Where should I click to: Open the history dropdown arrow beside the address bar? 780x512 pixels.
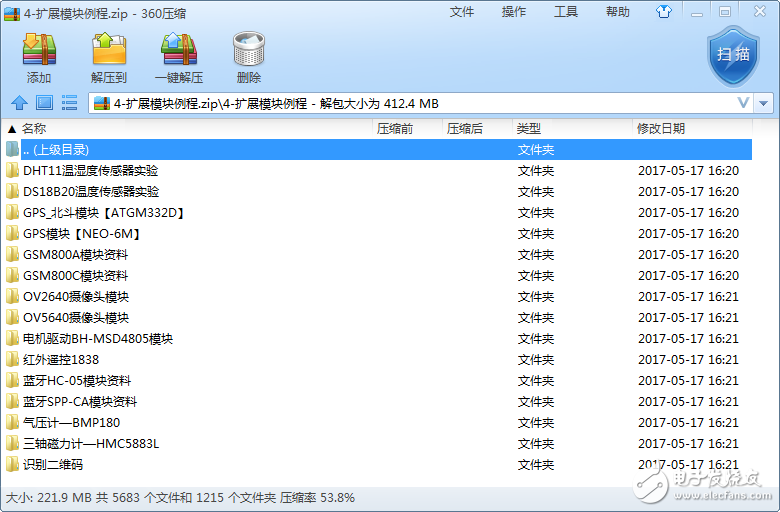765,103
